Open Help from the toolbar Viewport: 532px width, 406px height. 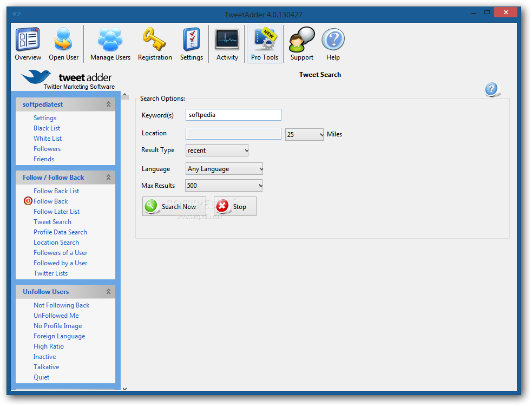[333, 44]
